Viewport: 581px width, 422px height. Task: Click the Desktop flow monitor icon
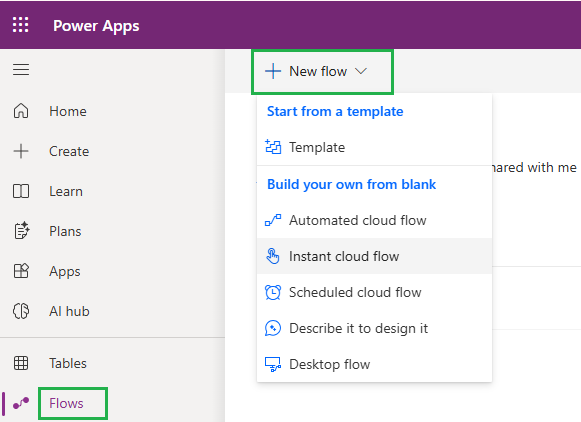click(x=273, y=364)
